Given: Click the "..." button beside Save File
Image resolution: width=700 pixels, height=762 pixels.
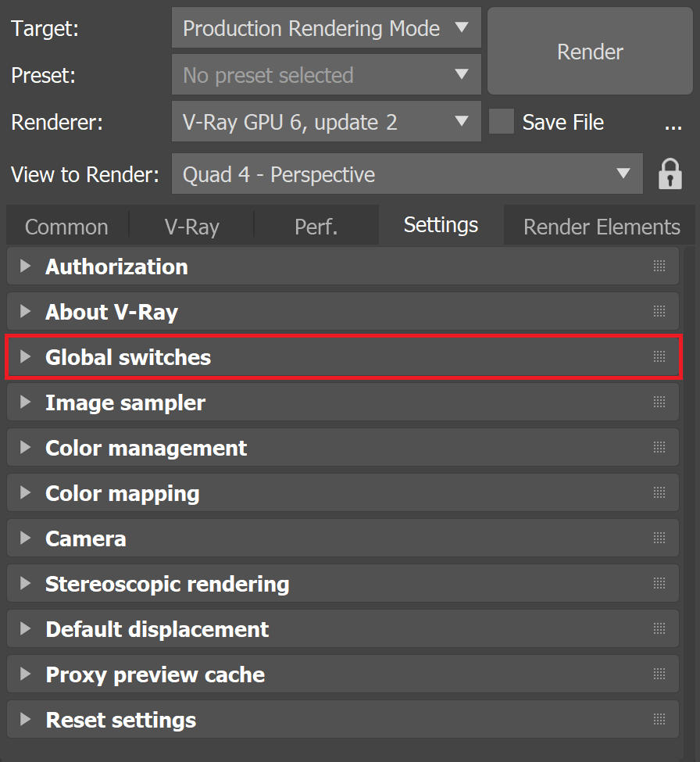Looking at the screenshot, I should [x=675, y=125].
